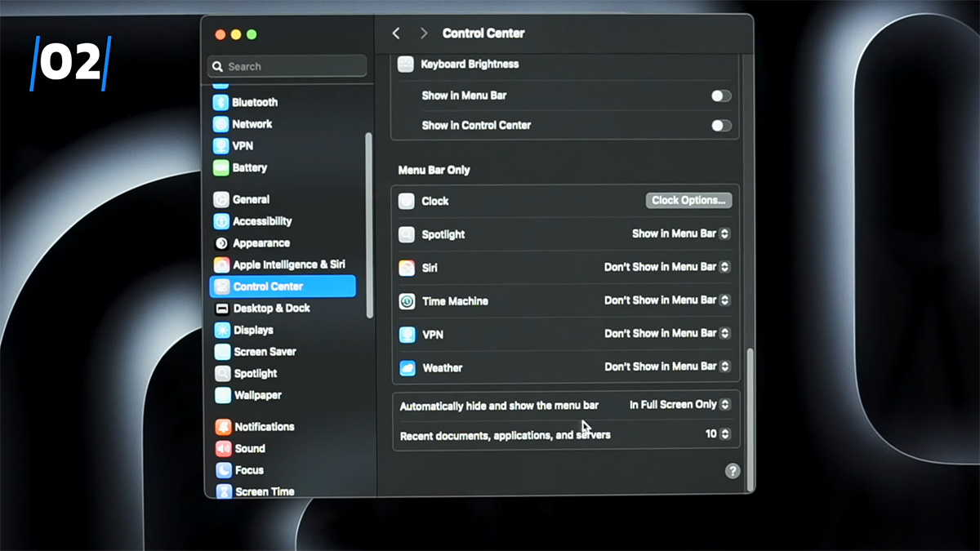980x551 pixels.
Task: Click the Siri icon in settings list
Action: (407, 268)
